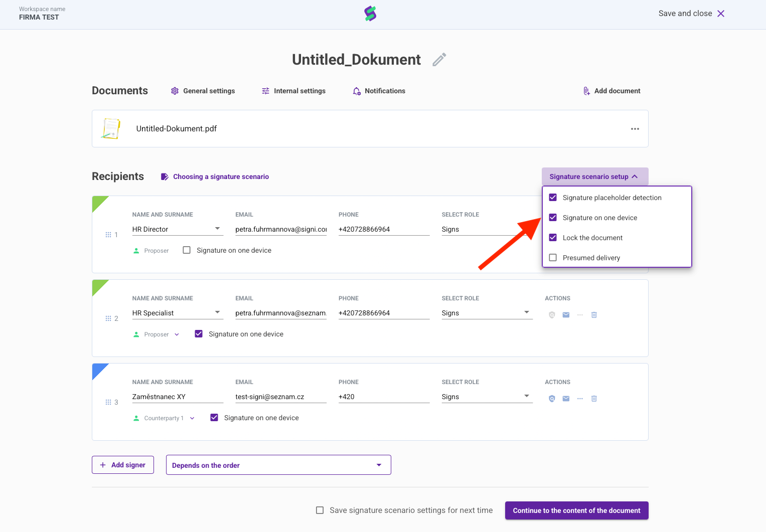Open Choosing a signature scenario link
Image resolution: width=766 pixels, height=532 pixels.
coord(215,176)
